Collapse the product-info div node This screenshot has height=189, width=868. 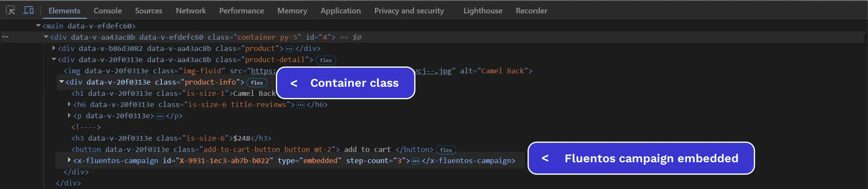tap(62, 82)
